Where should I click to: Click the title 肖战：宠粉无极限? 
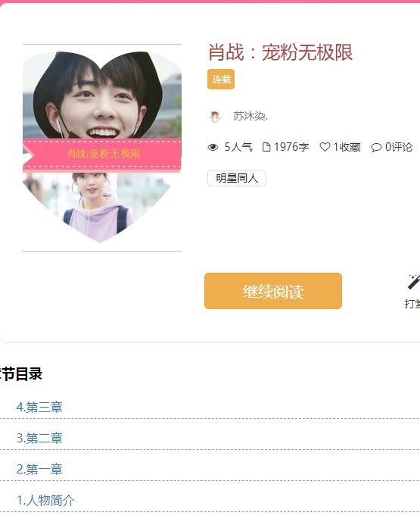tap(280, 52)
